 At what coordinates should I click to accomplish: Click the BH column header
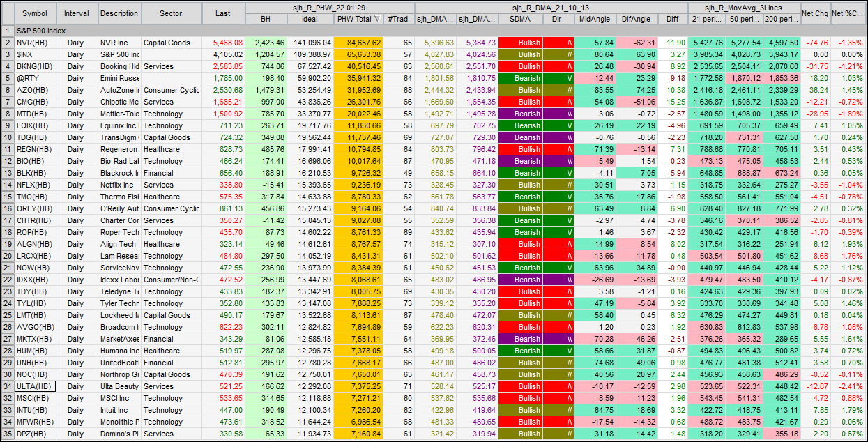(x=266, y=19)
